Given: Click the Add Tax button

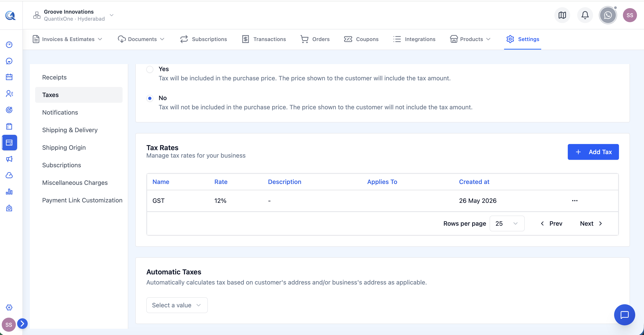Looking at the screenshot, I should pos(593,152).
